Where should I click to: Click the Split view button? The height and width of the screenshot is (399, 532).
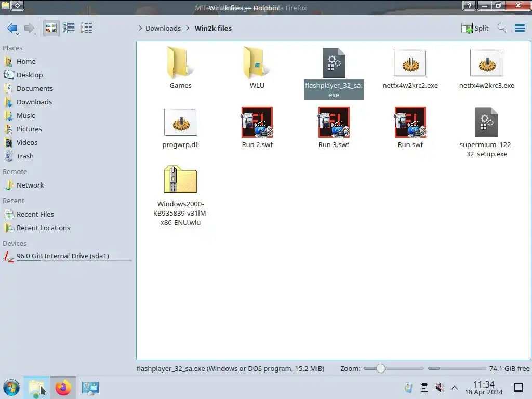click(475, 28)
